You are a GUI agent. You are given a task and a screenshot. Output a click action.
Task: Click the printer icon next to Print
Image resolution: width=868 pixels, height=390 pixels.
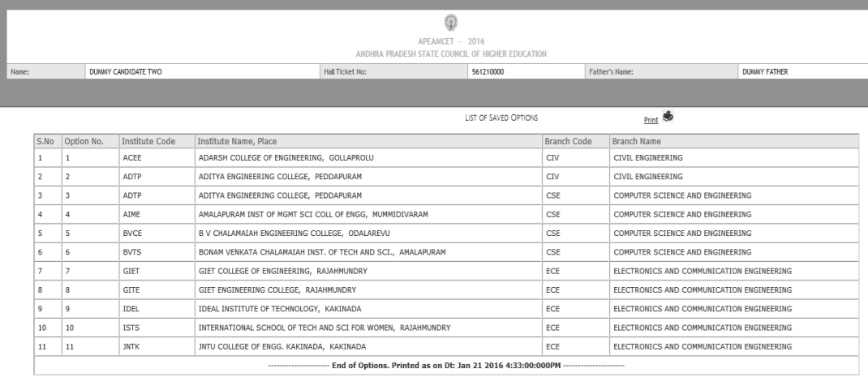(x=668, y=117)
